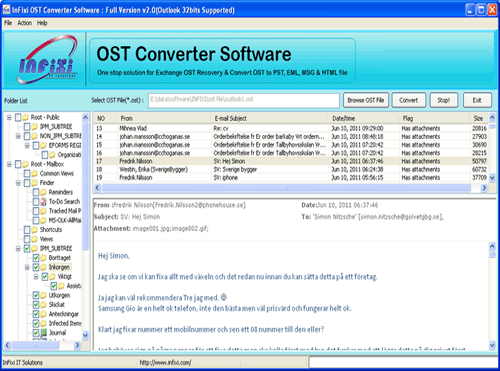Click the Shortcuts folder icon
This screenshot has height=371, width=500.
(34, 230)
